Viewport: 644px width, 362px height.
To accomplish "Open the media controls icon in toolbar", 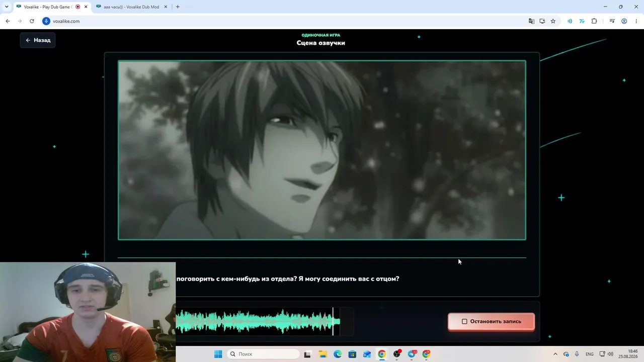I will point(612,21).
